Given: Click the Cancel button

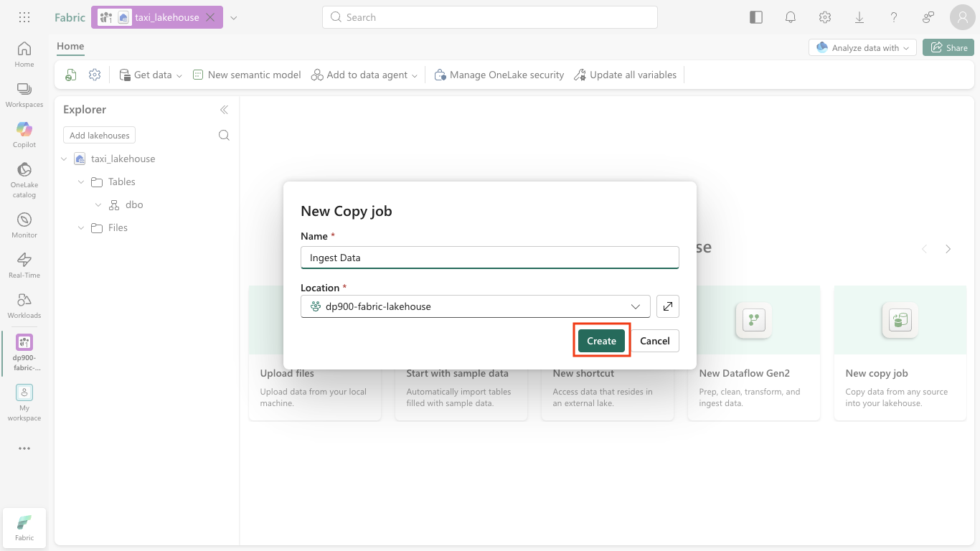Looking at the screenshot, I should (655, 341).
